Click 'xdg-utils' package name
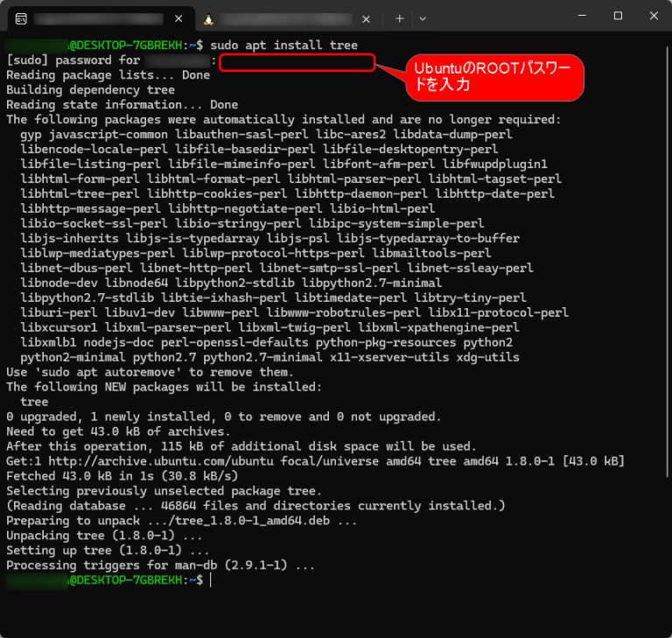The image size is (672, 638). click(x=487, y=358)
